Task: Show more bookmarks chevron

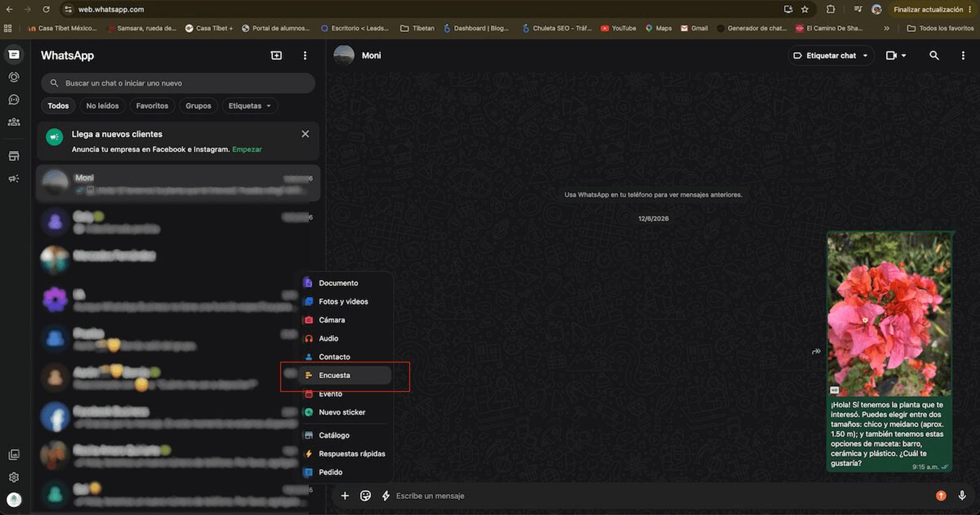Action: pyautogui.click(x=886, y=28)
